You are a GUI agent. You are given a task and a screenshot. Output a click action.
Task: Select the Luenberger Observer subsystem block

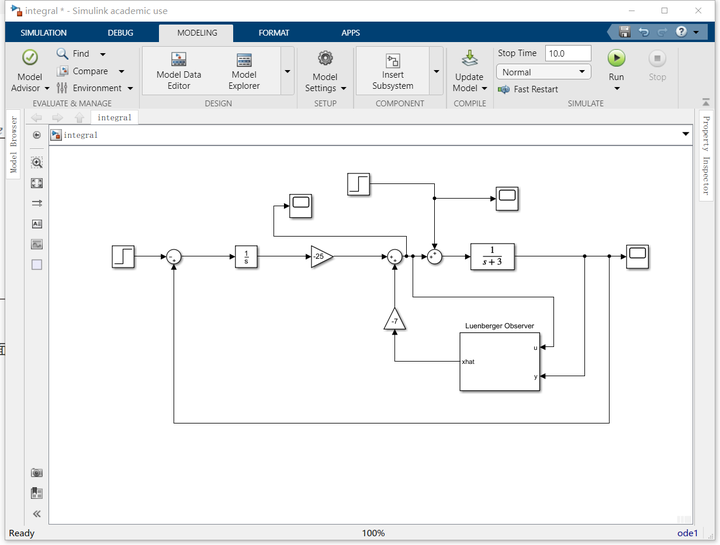[500, 362]
